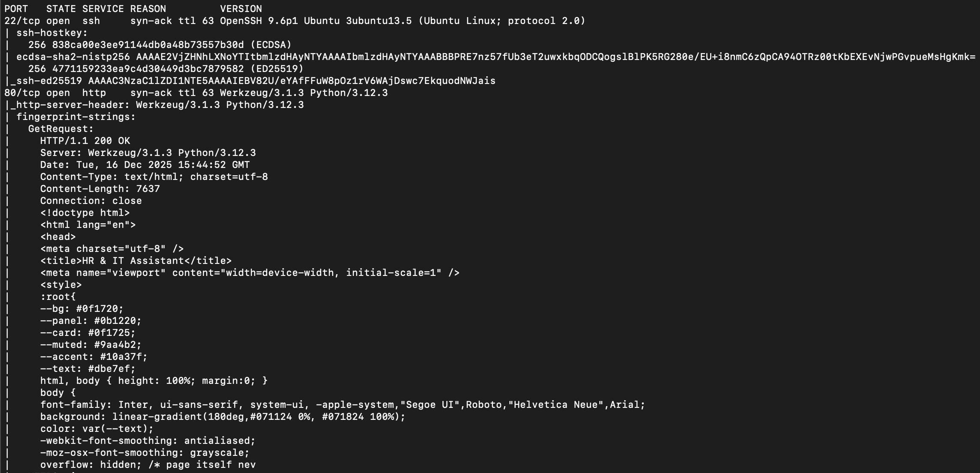Click the fingerprint-strings label

pos(76,117)
